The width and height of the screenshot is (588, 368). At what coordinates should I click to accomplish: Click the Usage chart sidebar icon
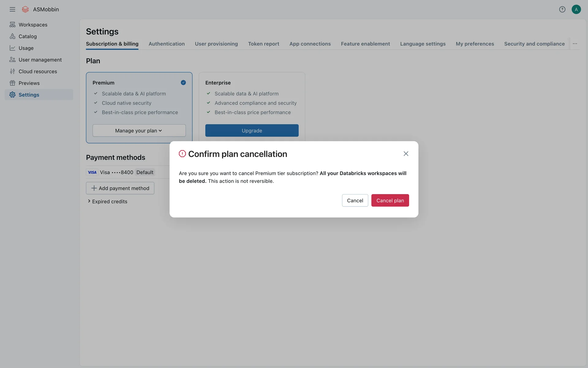(12, 48)
